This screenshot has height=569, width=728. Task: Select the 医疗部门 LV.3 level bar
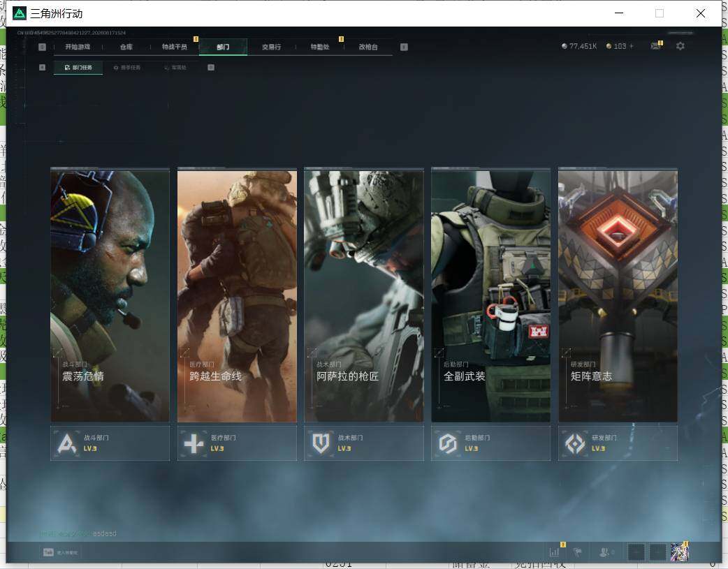[238, 443]
